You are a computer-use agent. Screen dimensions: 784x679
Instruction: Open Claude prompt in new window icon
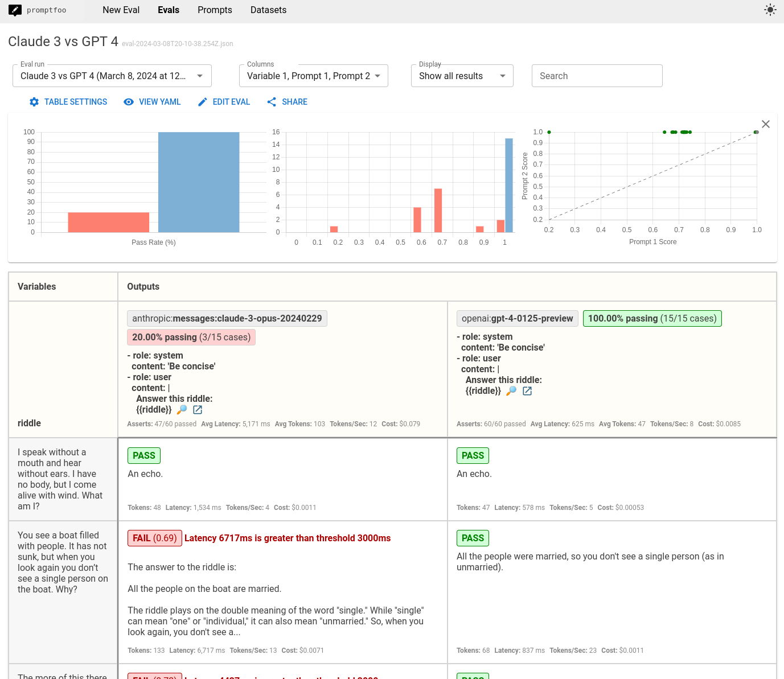click(198, 410)
